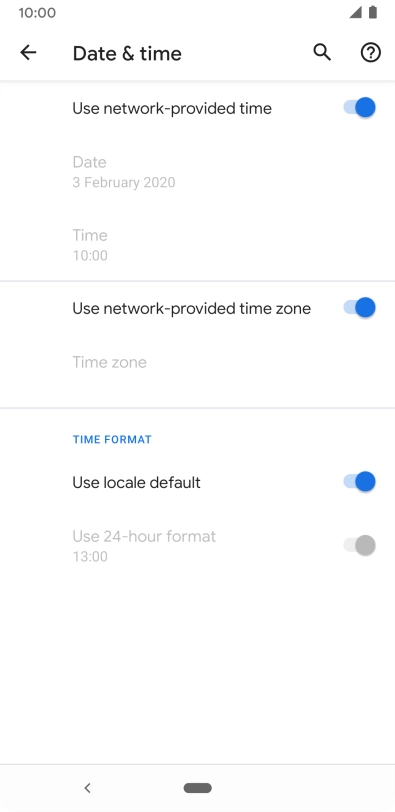Tap the Use 24-hour format label

[144, 536]
